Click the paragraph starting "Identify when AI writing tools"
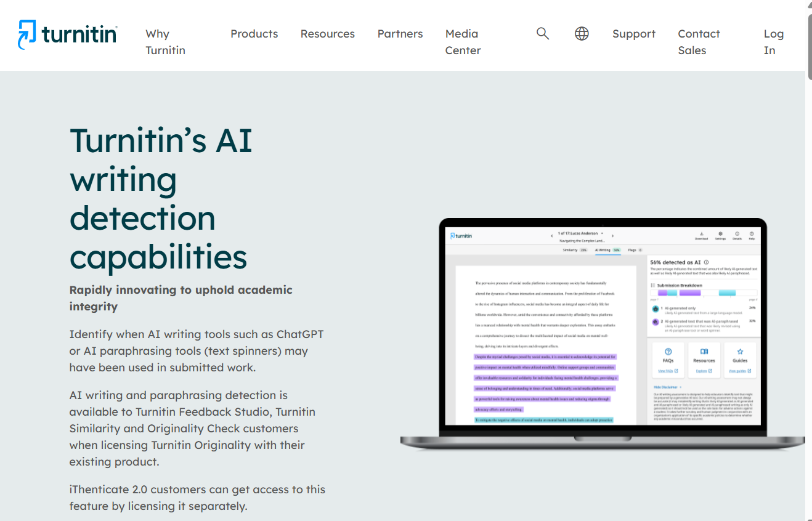Viewport: 812px width, 521px height. point(197,351)
